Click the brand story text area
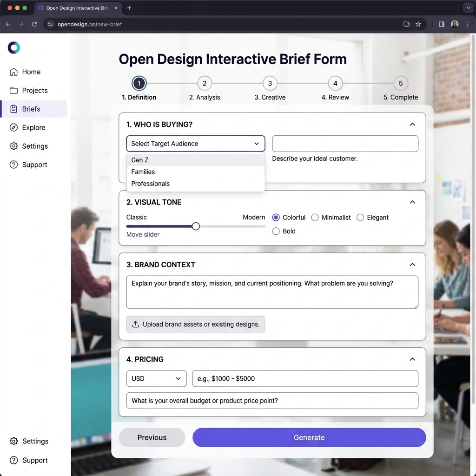The width and height of the screenshot is (476, 476). pos(272,292)
